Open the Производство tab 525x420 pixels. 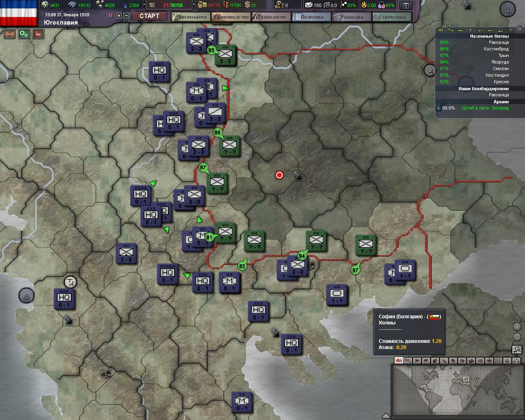coord(231,17)
